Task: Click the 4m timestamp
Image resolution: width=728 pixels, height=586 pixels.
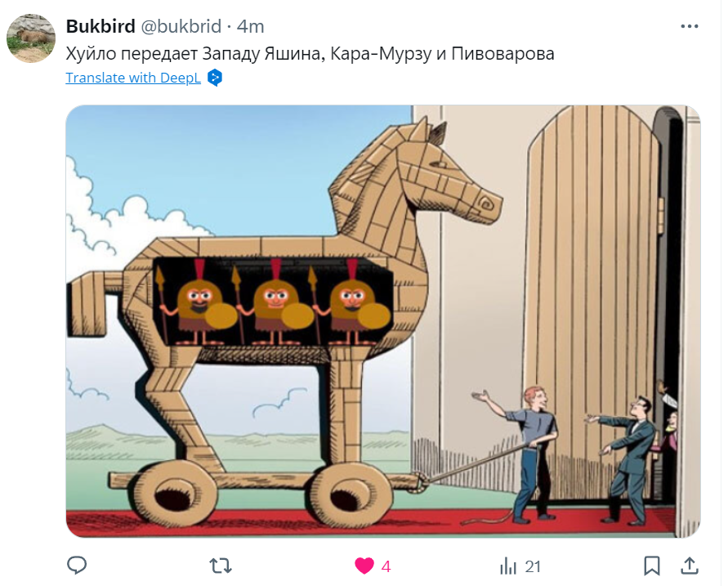Action: coord(250,26)
